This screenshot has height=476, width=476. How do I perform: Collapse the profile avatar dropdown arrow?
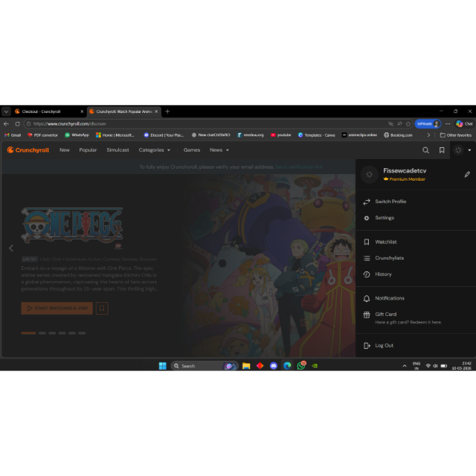pyautogui.click(x=469, y=150)
